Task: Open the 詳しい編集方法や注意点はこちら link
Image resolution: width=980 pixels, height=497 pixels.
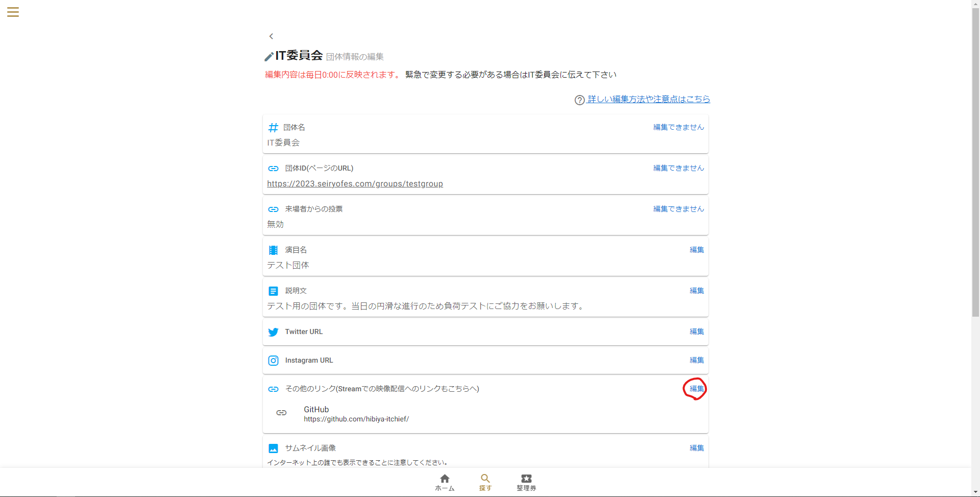Action: 649,99
